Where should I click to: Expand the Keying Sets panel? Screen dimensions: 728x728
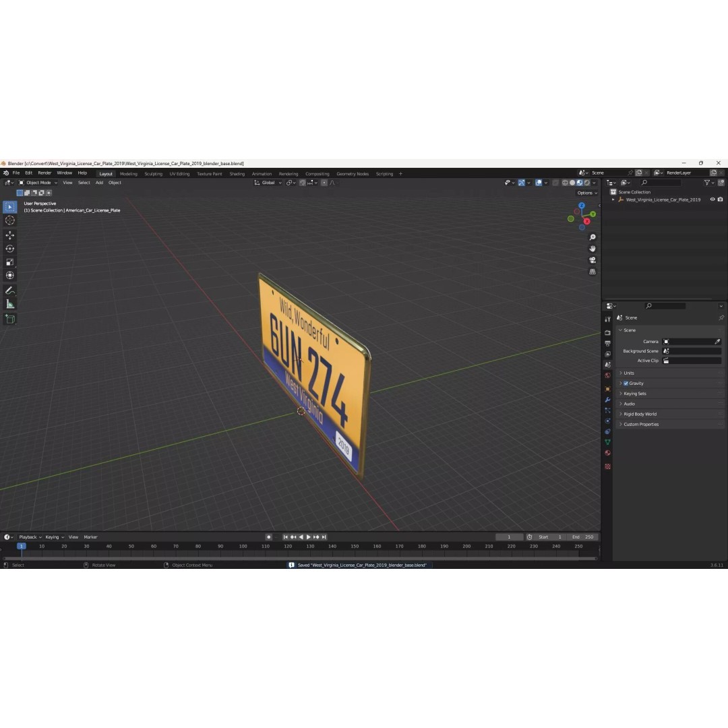click(671, 394)
